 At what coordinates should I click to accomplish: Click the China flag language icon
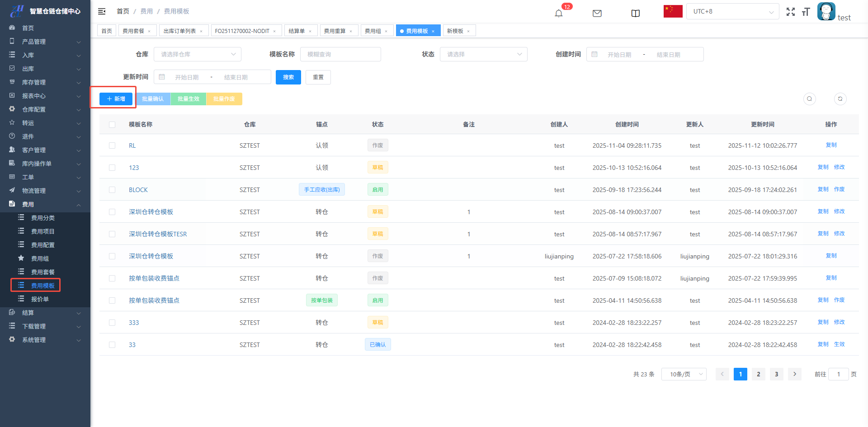673,11
